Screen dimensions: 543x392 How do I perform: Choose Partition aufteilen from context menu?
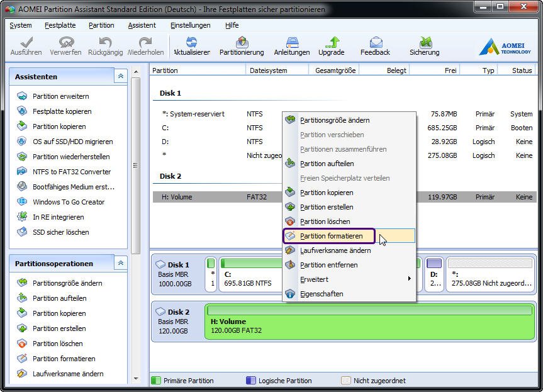click(x=349, y=164)
